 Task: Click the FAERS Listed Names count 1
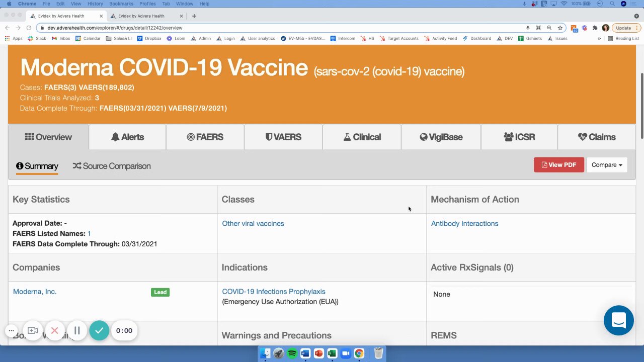pos(89,233)
